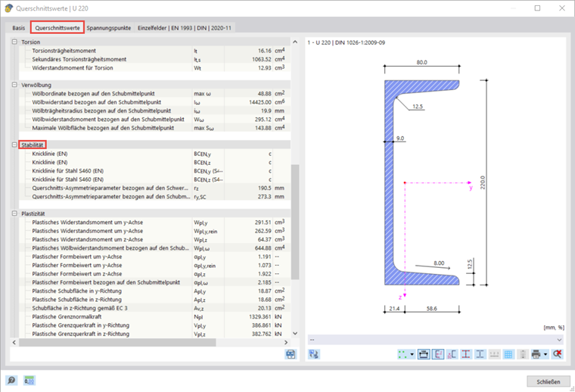Viewport: 575px width, 392px height.
Task: Select the Maximale Wölbfläche row
Action: pyautogui.click(x=155, y=128)
